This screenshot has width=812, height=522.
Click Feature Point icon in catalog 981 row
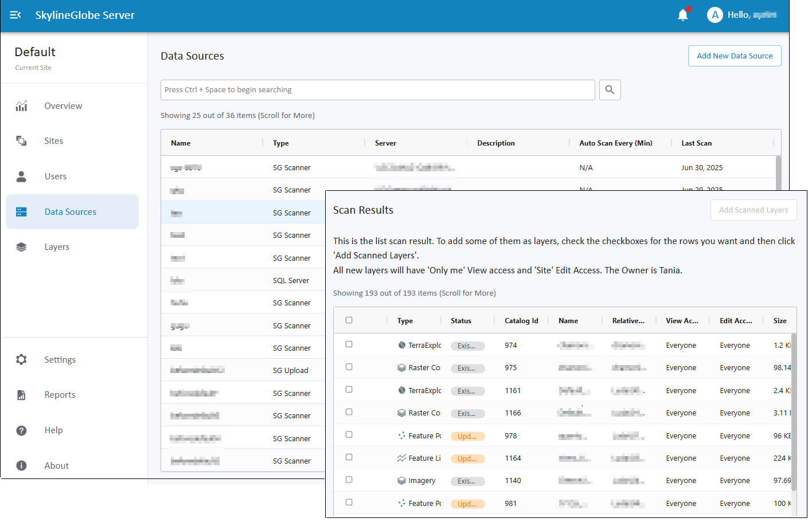tap(402, 504)
